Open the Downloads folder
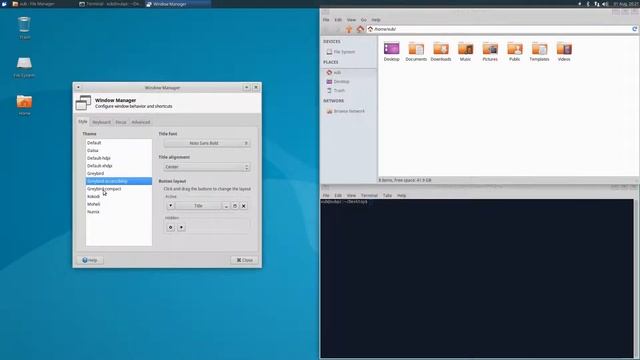 (441, 51)
